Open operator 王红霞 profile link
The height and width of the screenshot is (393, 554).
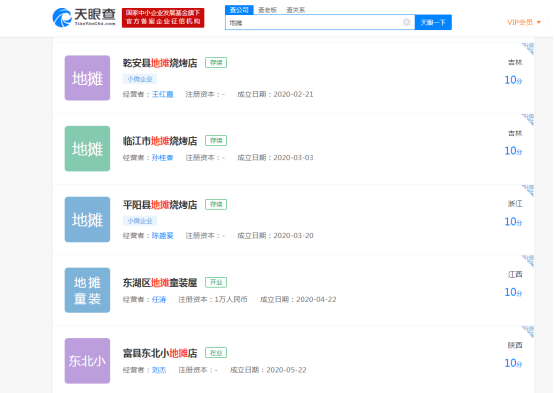click(163, 94)
